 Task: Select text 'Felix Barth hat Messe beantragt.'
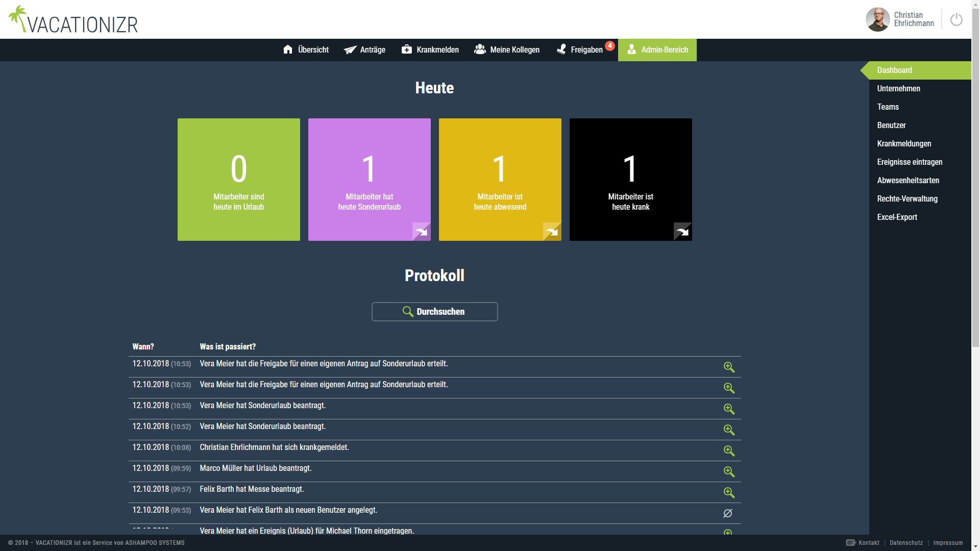[x=252, y=489]
